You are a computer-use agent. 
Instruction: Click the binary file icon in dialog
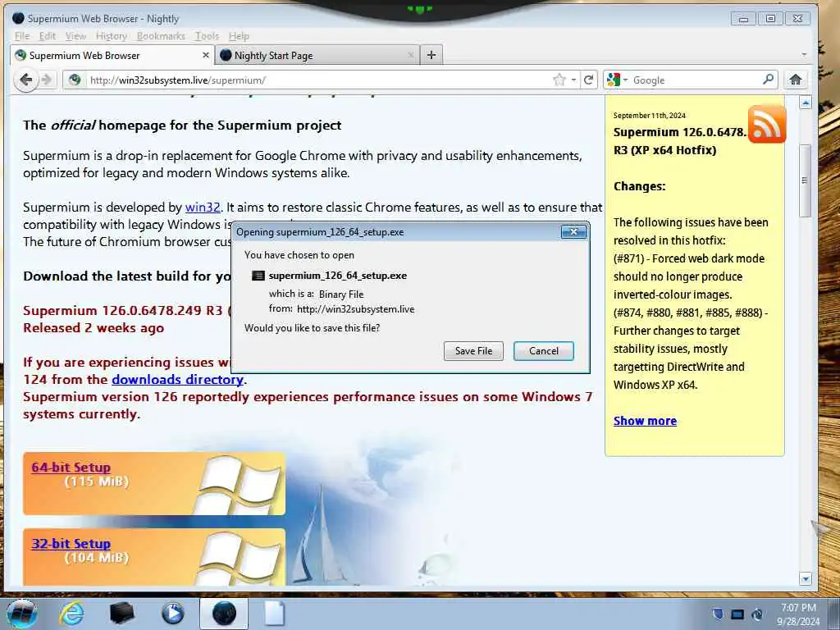(258, 276)
